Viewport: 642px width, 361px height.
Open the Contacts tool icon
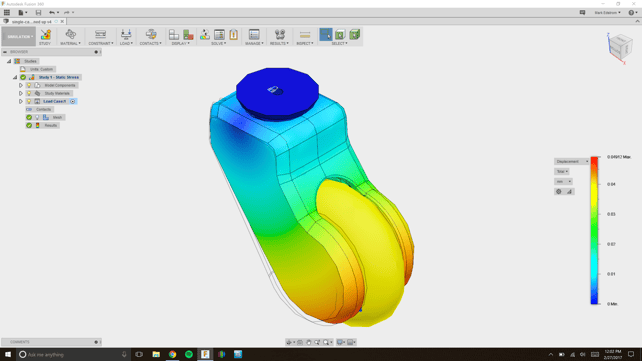coord(151,35)
